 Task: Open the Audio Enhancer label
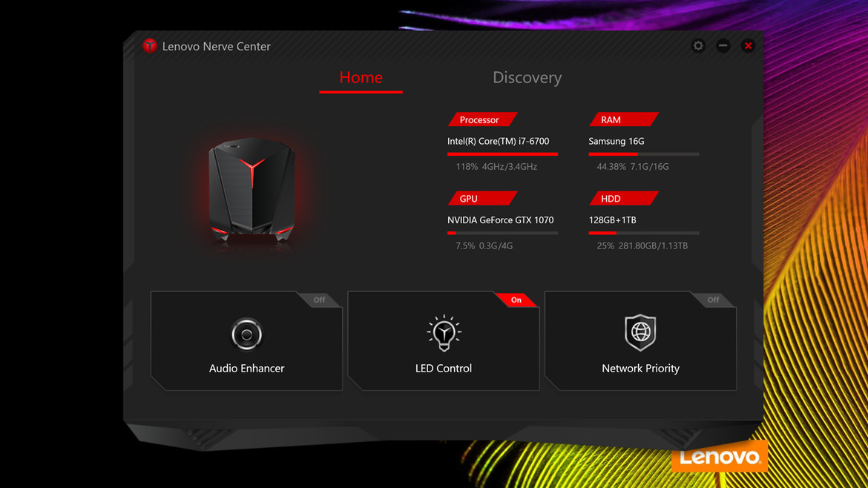click(x=246, y=369)
